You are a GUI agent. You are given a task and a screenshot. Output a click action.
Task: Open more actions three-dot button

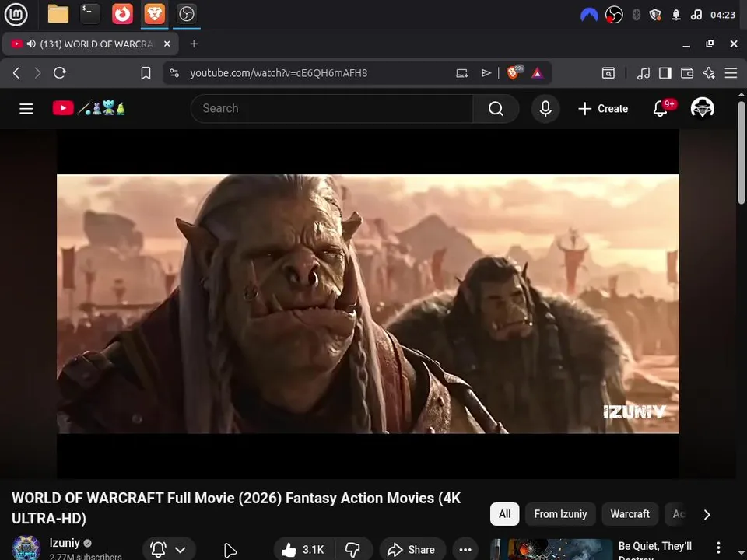pos(465,550)
